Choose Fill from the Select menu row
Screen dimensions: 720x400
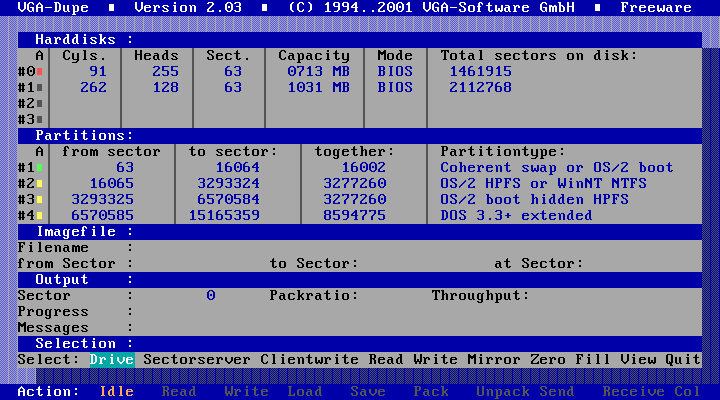coord(593,360)
